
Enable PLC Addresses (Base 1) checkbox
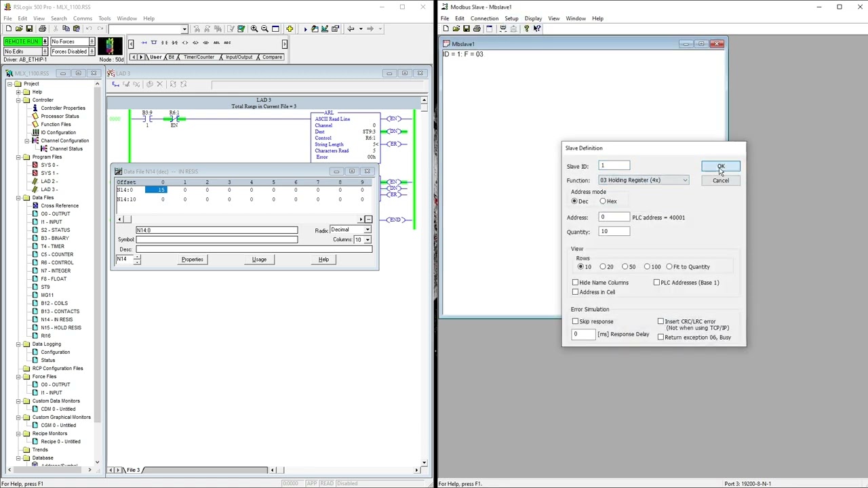click(x=656, y=283)
